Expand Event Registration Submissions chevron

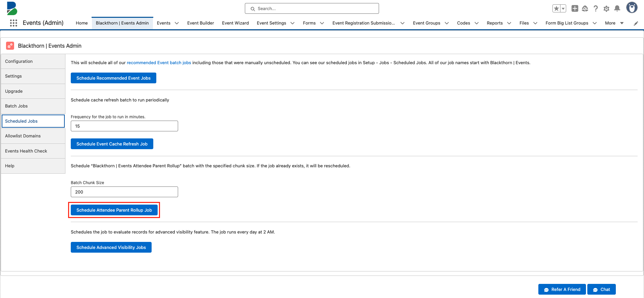(402, 23)
